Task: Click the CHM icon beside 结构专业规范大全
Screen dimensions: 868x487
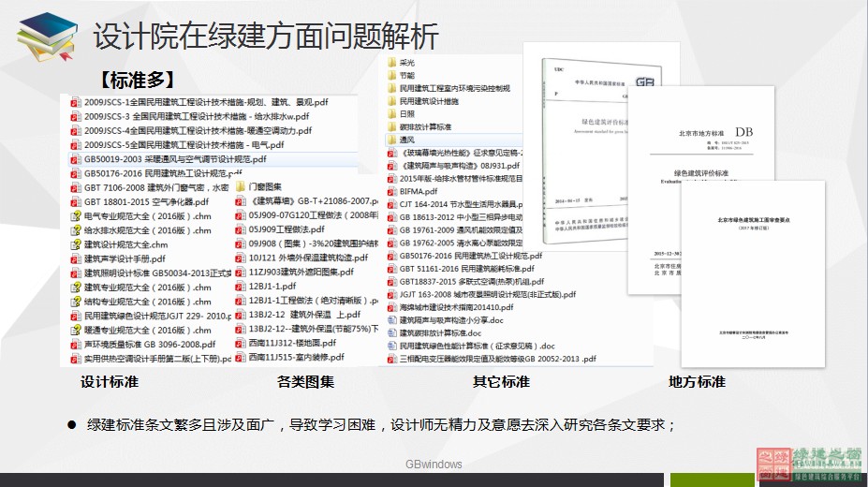Action: 76,302
